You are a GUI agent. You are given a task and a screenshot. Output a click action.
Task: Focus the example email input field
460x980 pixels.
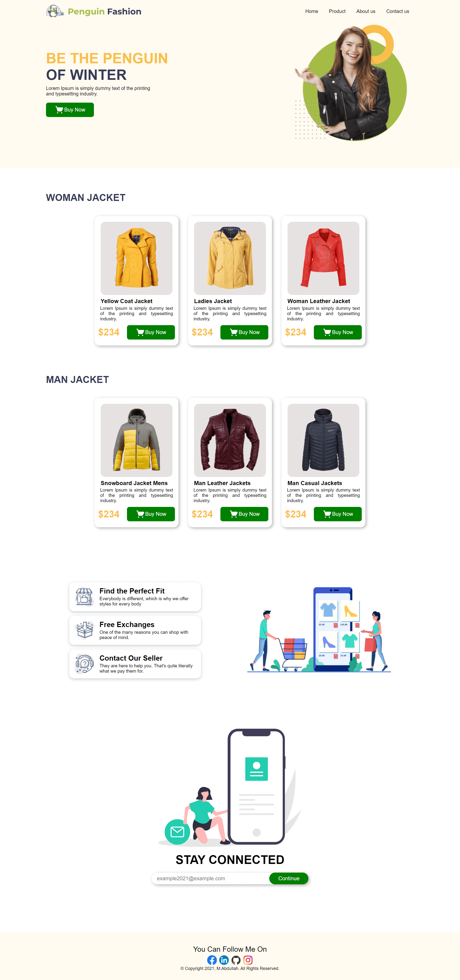click(x=211, y=878)
